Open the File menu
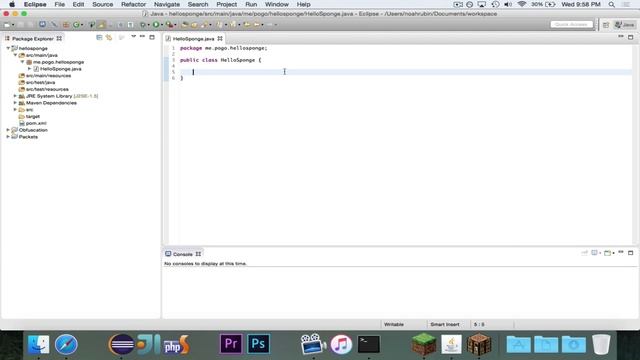This screenshot has width=640, height=360. (60, 4)
